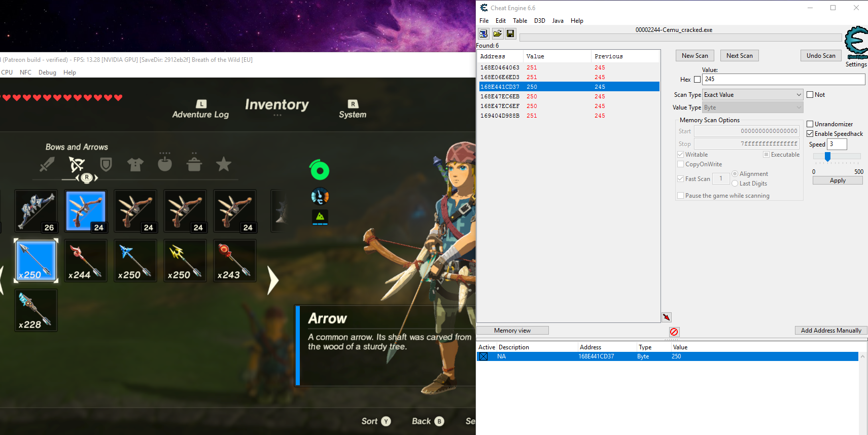Viewport: 868px width, 435px height.
Task: Open the Cemu NFC menu
Action: [x=25, y=72]
